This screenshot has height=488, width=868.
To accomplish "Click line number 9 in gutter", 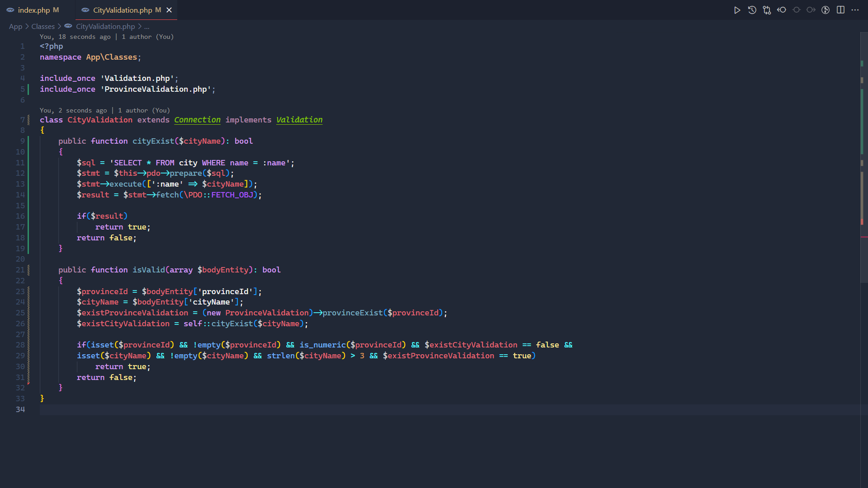I will point(23,141).
